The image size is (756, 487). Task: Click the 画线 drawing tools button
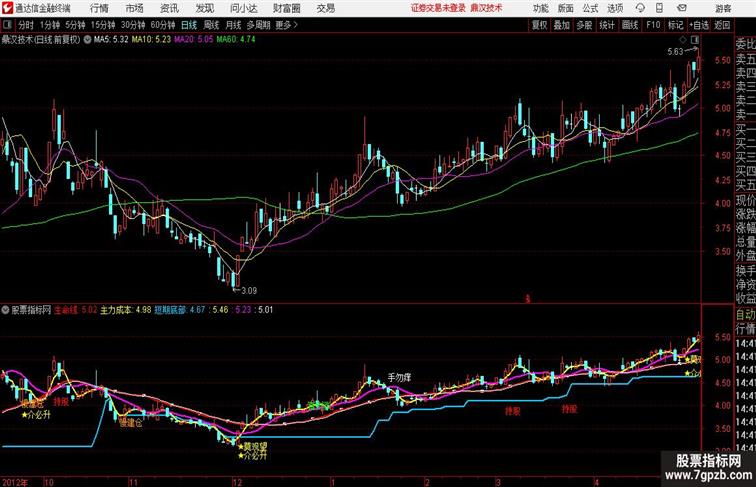pyautogui.click(x=630, y=25)
